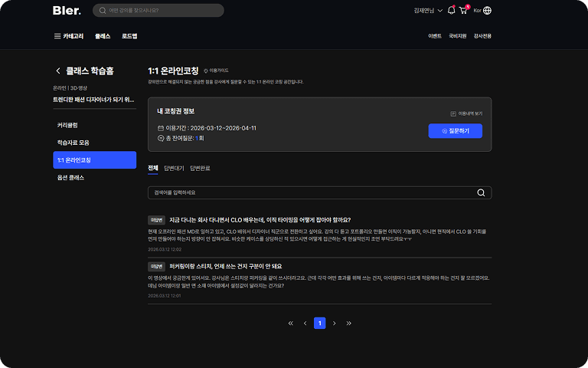Click the 미답변 badge on the 퍼커링 question
The image size is (588, 368).
(x=156, y=267)
